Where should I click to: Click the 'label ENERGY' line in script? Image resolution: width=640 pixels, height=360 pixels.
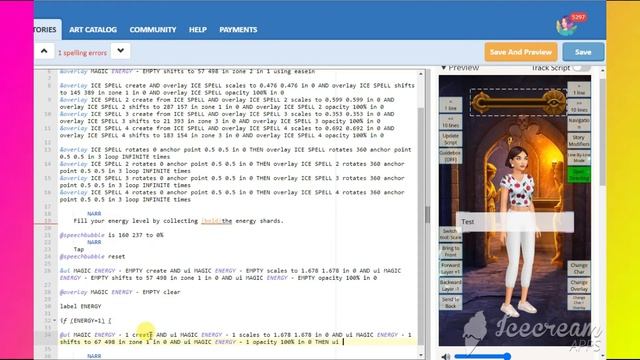[80, 306]
